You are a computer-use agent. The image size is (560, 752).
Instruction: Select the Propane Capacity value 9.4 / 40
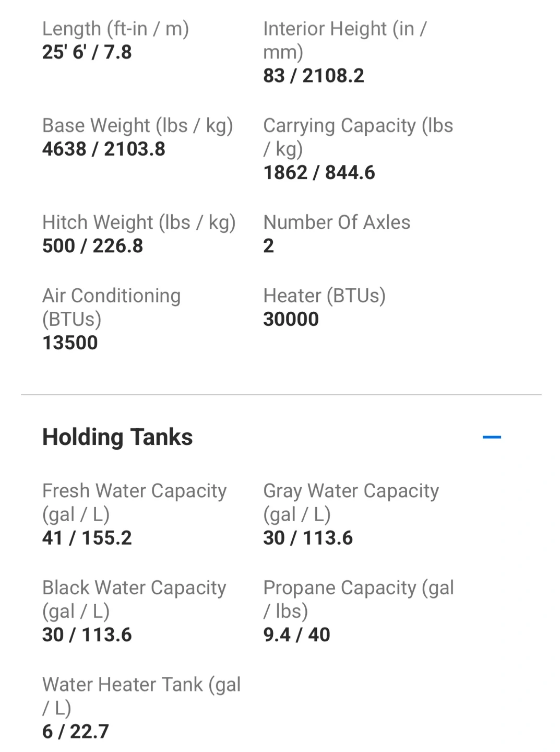click(296, 635)
